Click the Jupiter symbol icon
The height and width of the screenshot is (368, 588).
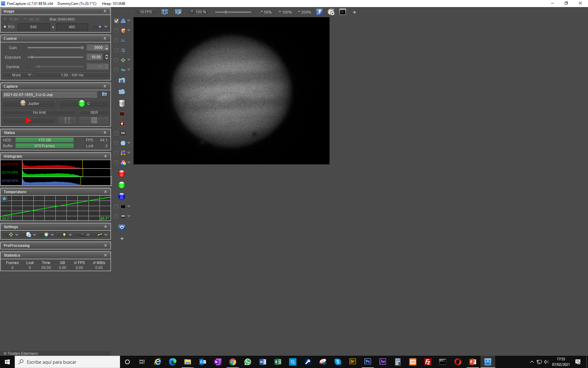(123, 50)
